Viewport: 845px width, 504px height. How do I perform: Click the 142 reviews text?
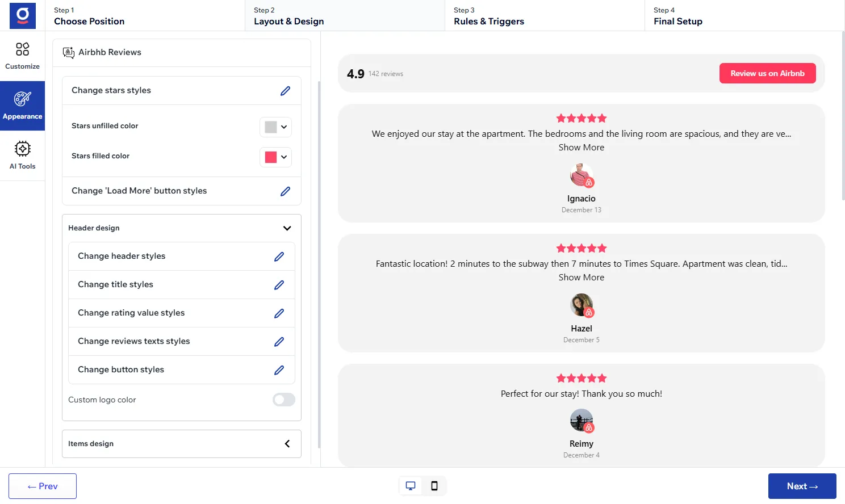[x=386, y=74]
